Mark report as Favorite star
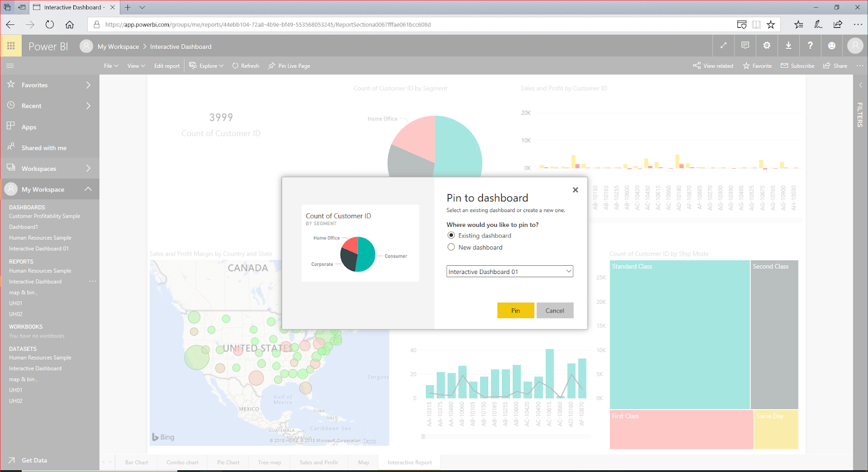The width and height of the screenshot is (868, 472). click(757, 66)
